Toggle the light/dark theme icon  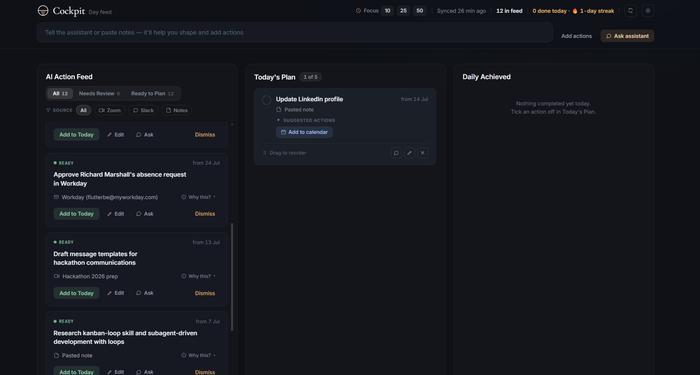coord(648,11)
